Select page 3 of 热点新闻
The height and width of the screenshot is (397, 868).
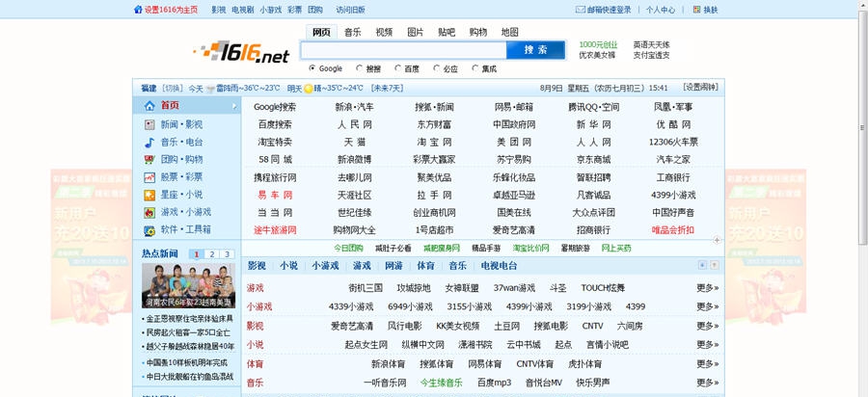(x=227, y=254)
